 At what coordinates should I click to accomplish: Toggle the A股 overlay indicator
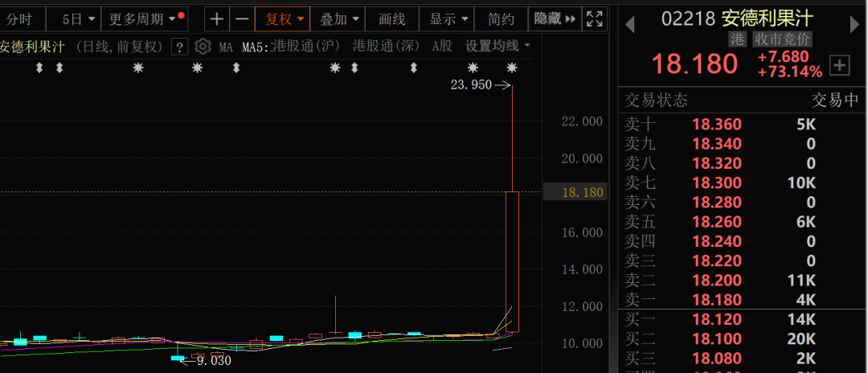click(443, 47)
